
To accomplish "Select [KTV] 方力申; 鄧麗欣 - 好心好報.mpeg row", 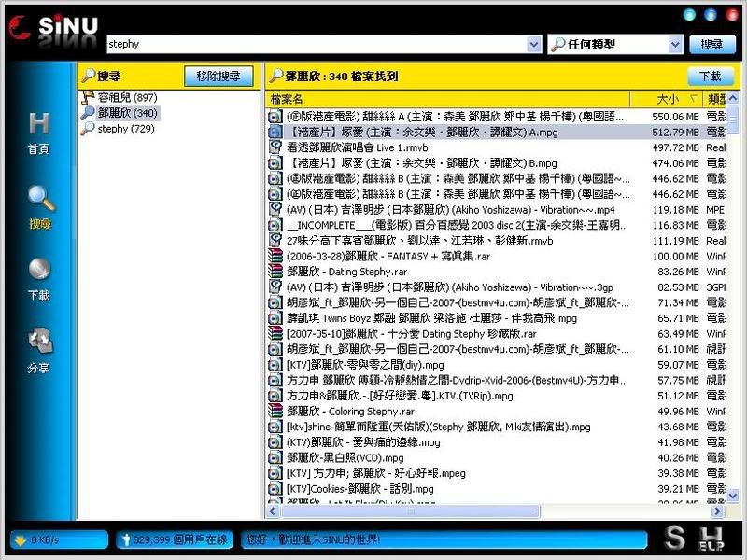I will point(496,473).
